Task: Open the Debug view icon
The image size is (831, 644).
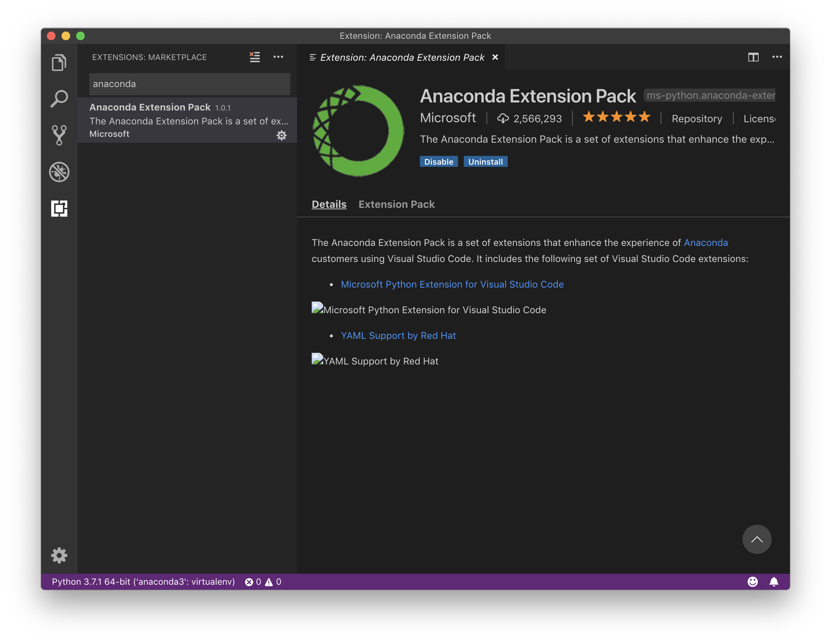Action: tap(59, 172)
